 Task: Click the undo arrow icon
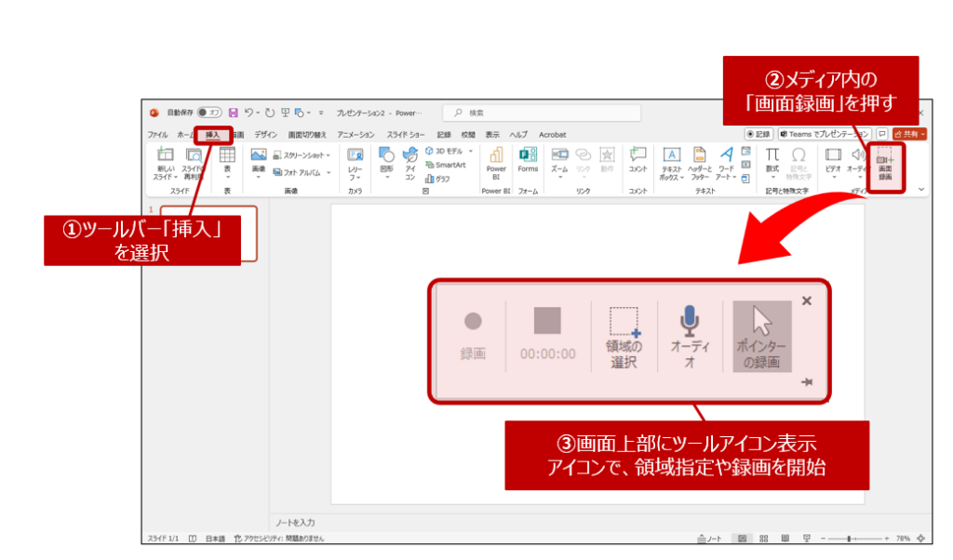pos(248,113)
